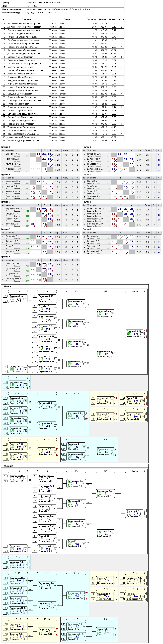The width and height of the screenshot is (163, 644).
Task: Click the date value 19.11.2020
Action: pyautogui.click(x=32, y=6)
